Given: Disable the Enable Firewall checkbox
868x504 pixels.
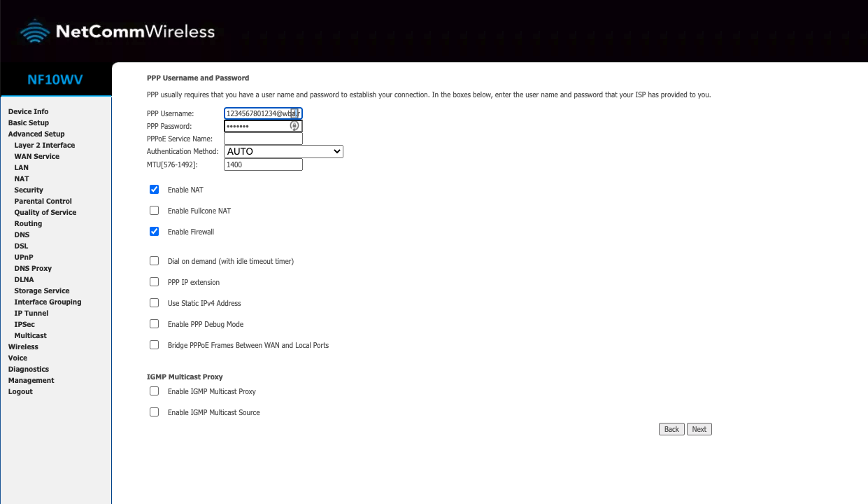Looking at the screenshot, I should click(x=155, y=232).
